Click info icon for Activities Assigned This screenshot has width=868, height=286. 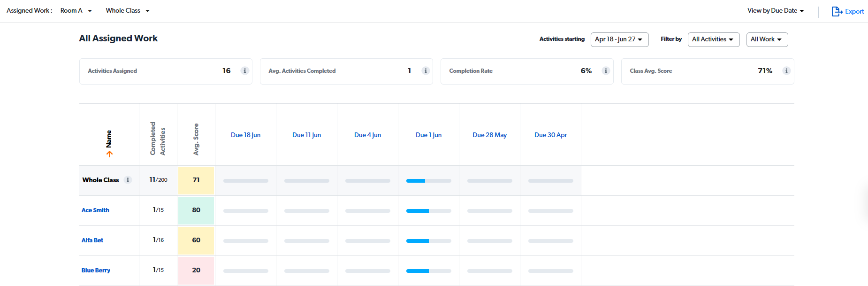tap(244, 71)
